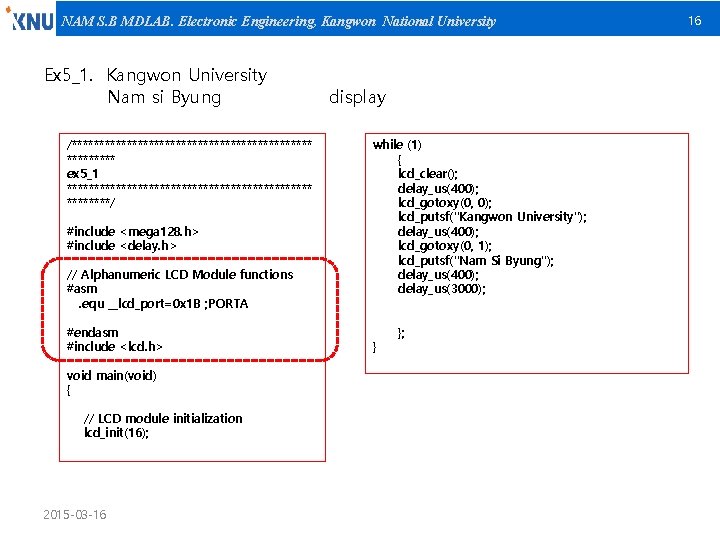Click the '// LCD module initialization' comment

pos(163,418)
